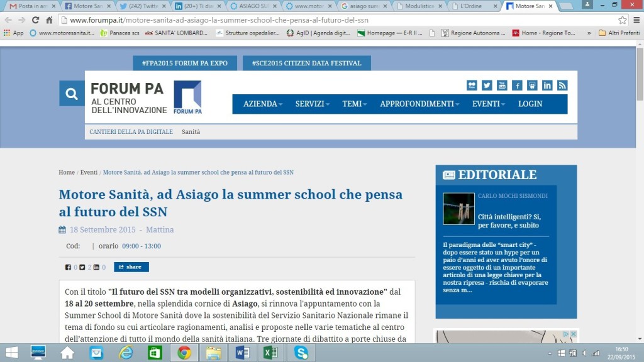The image size is (644, 362).
Task: Open the SANITA' LOMBARD... bookmark
Action: 176,33
